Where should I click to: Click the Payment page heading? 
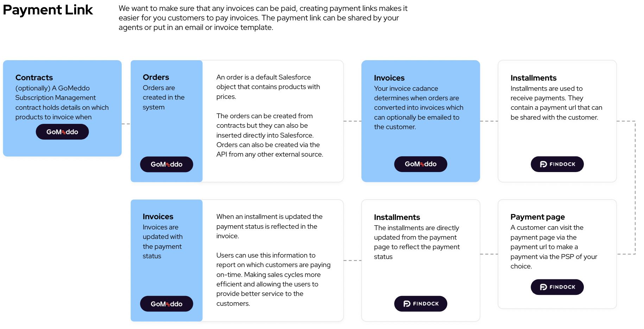[x=537, y=217]
